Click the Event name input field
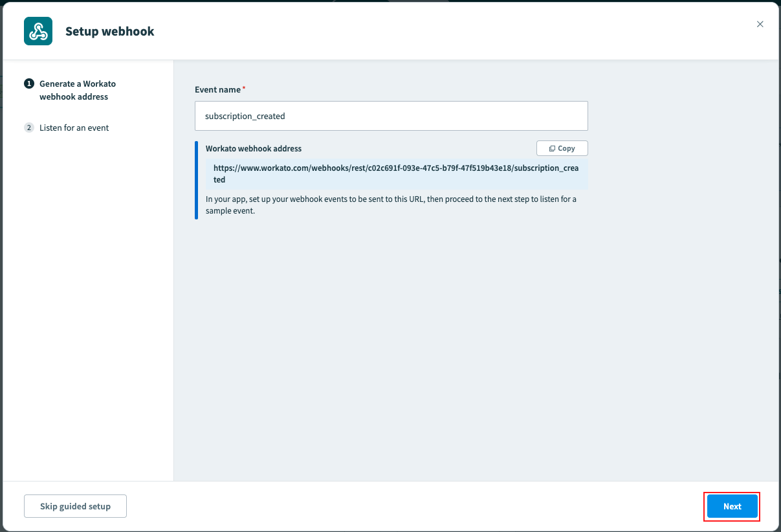 pos(391,116)
